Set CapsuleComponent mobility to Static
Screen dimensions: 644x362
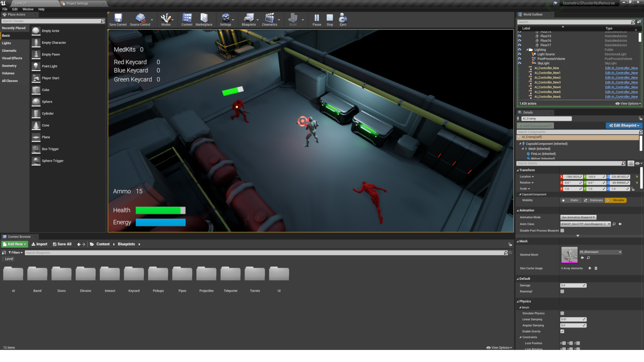pos(571,200)
